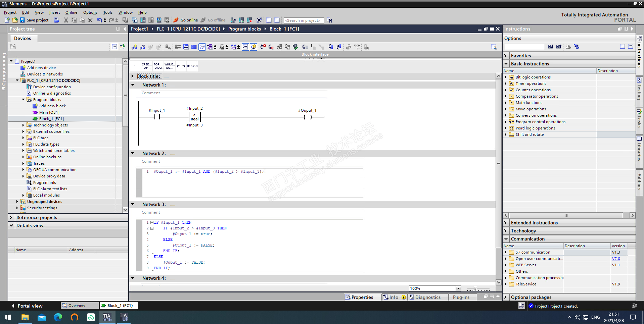Collapse the PLC_1 tree node
The image size is (644, 324).
coord(17,80)
